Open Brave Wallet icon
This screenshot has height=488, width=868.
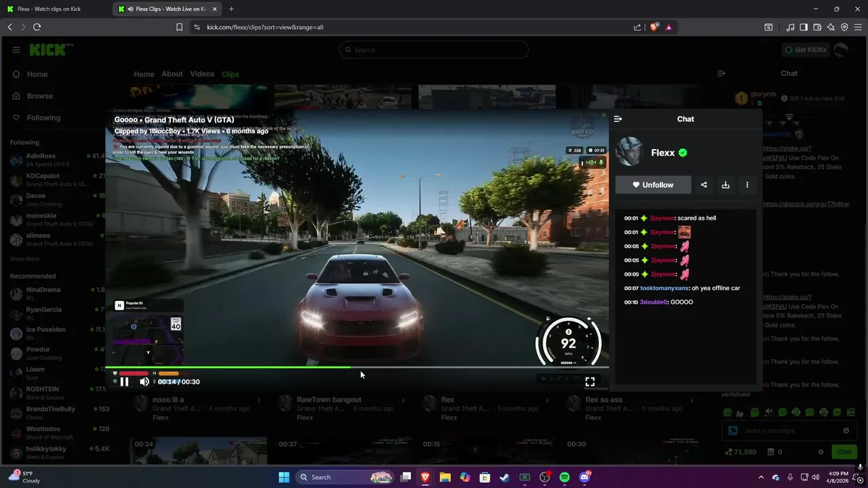[x=817, y=27]
